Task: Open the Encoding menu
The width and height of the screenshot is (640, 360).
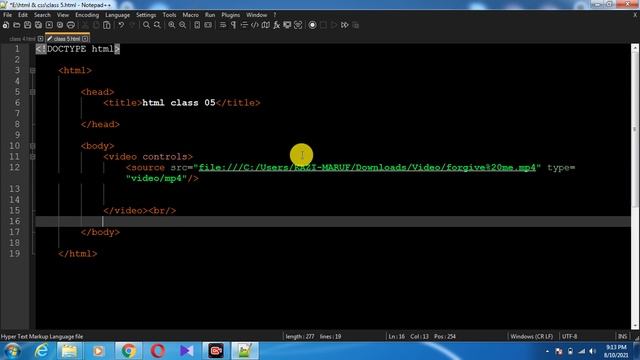Action: pyautogui.click(x=87, y=15)
